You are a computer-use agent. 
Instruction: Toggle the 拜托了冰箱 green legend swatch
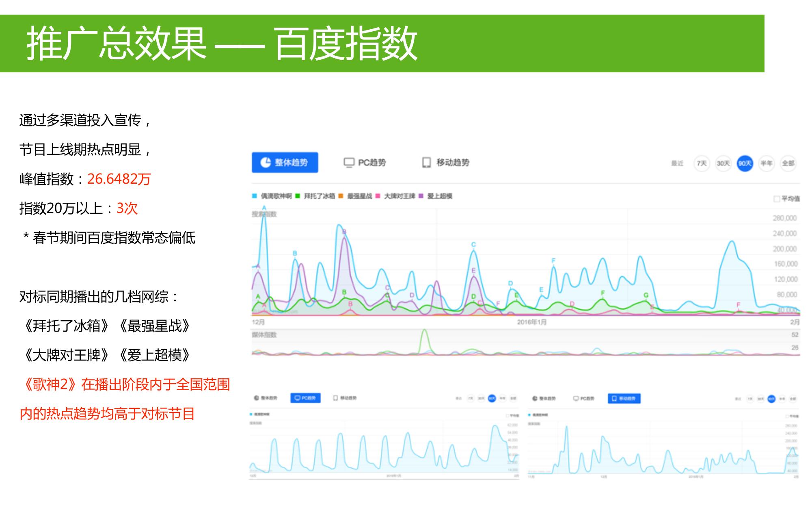pos(298,196)
